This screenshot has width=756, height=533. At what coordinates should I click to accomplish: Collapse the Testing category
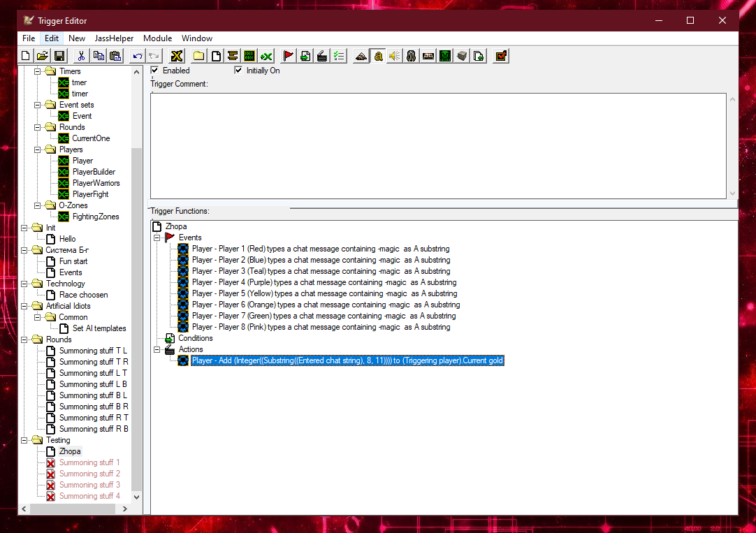(x=24, y=441)
